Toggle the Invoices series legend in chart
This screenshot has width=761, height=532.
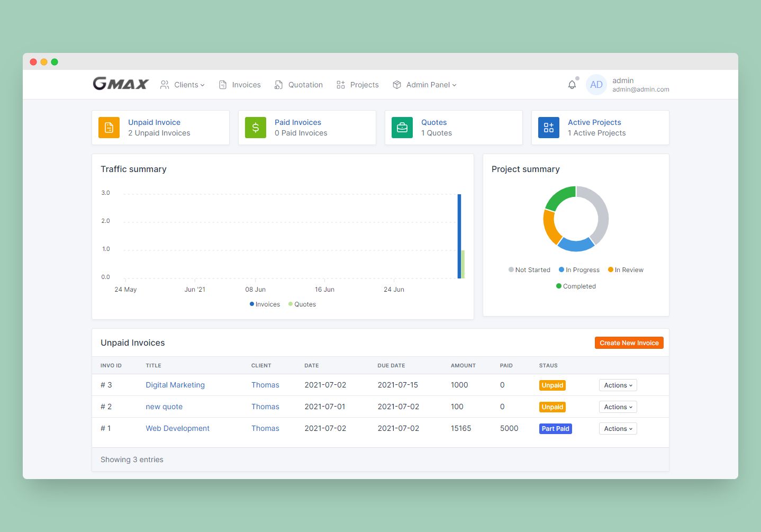tap(265, 304)
